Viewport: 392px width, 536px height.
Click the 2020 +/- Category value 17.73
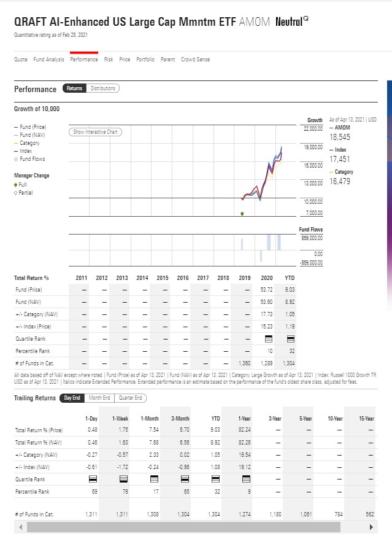267,314
